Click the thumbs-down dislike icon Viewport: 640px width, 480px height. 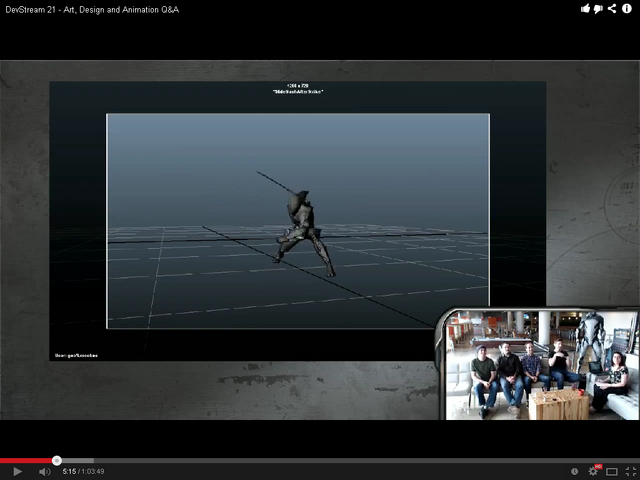[598, 9]
